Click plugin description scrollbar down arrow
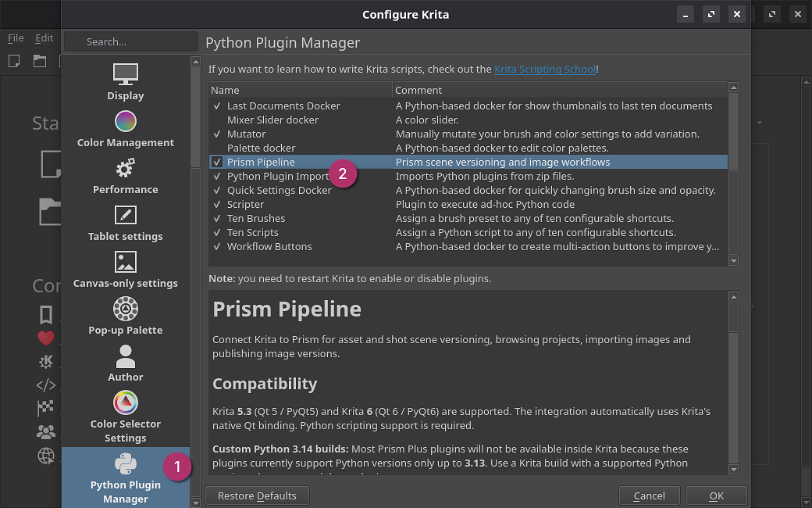 [733, 470]
